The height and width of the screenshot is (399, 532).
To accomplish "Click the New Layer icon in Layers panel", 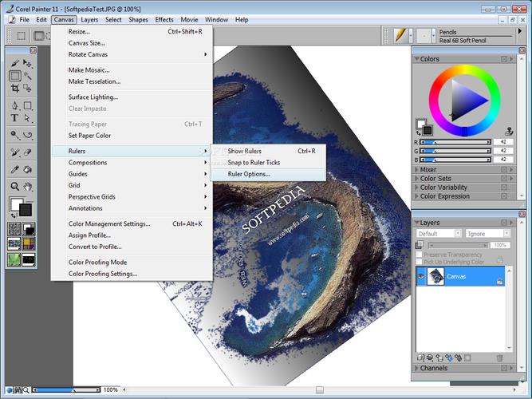I will 439,358.
